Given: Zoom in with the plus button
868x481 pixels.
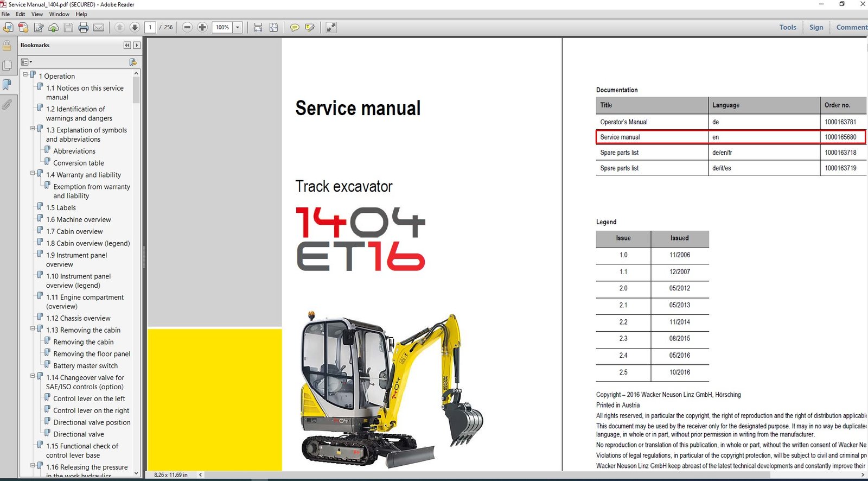Looking at the screenshot, I should [x=202, y=27].
